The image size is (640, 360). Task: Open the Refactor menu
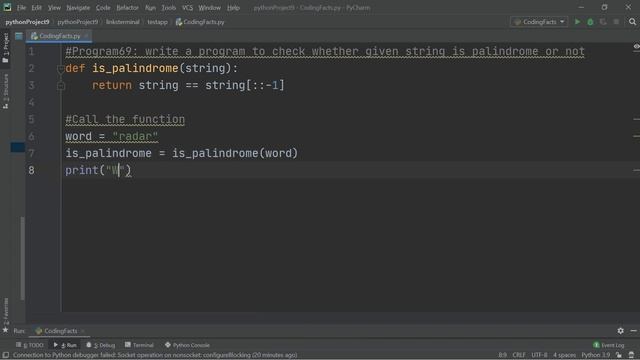click(x=127, y=8)
